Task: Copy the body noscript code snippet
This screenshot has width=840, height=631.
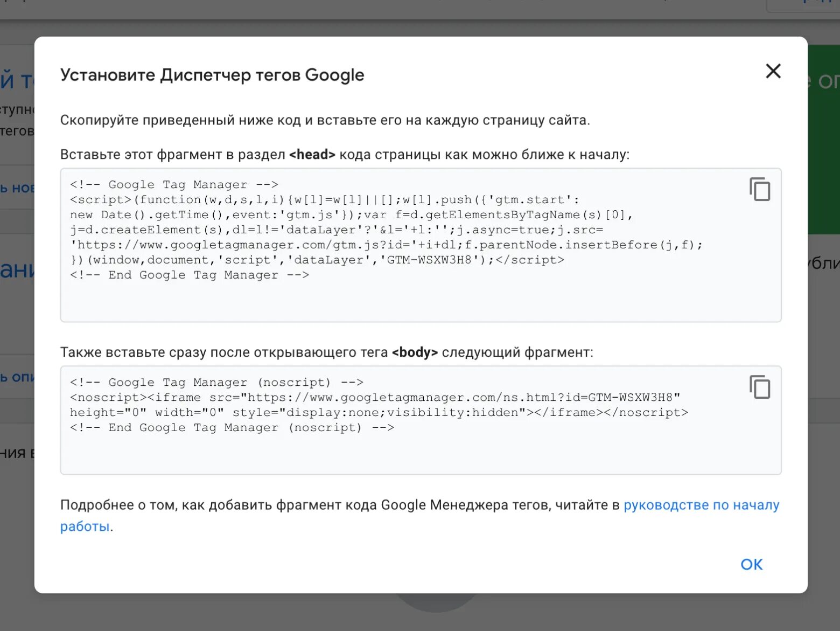Action: (760, 387)
